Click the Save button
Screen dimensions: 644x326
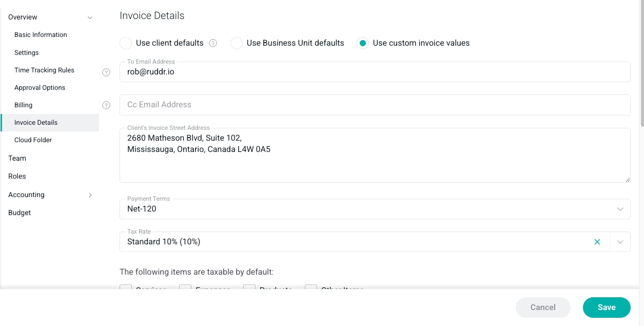point(607,308)
